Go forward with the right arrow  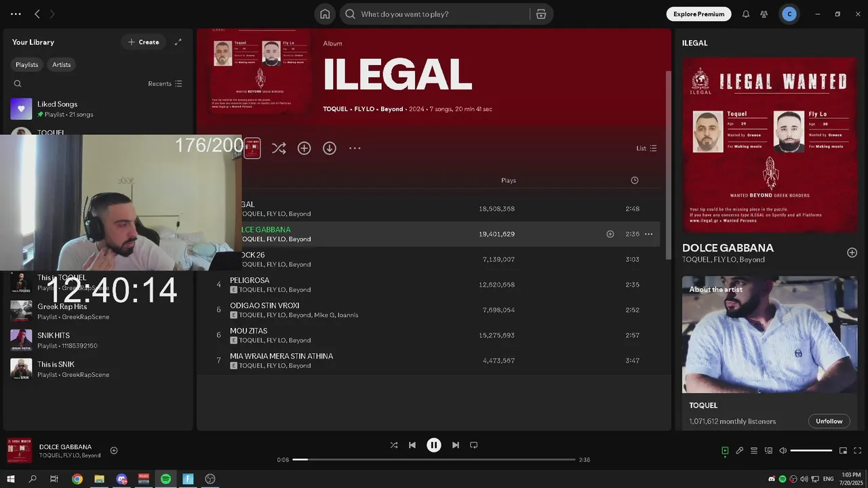pos(52,14)
